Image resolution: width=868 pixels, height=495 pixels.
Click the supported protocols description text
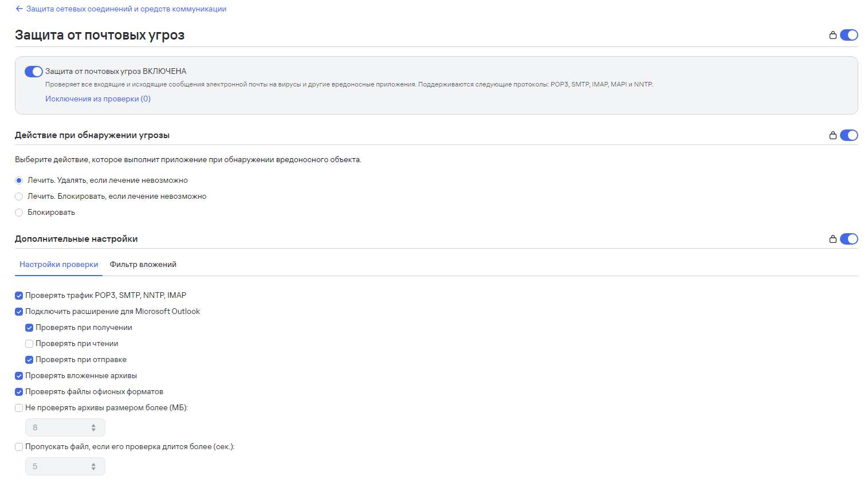(349, 84)
